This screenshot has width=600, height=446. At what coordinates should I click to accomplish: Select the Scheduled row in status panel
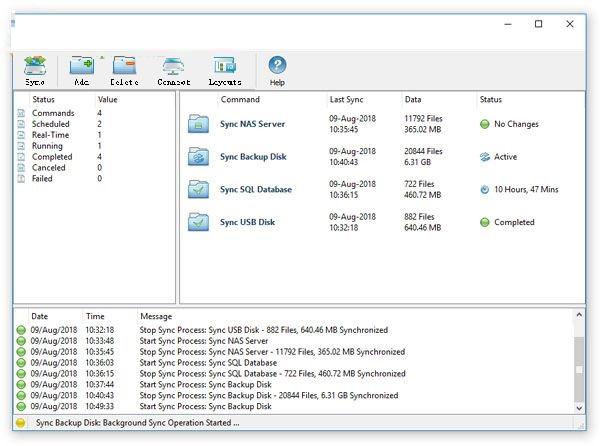click(x=52, y=124)
